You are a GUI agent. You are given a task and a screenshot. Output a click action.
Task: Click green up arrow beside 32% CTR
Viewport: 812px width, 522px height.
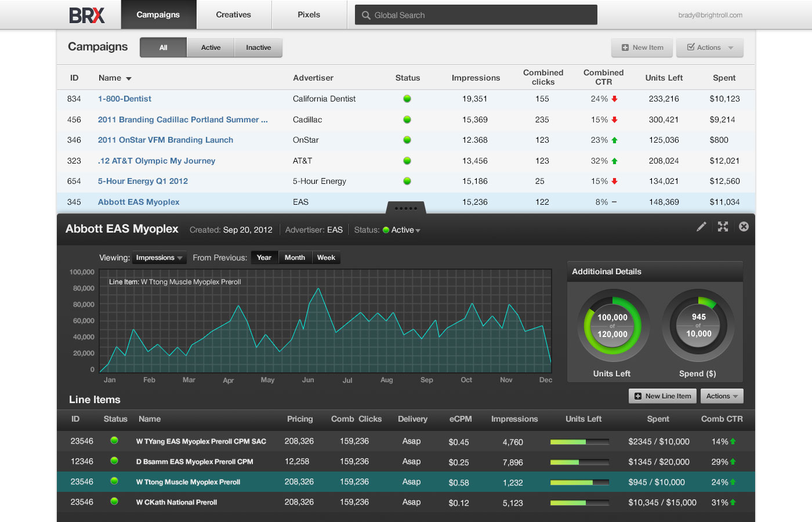coord(614,161)
